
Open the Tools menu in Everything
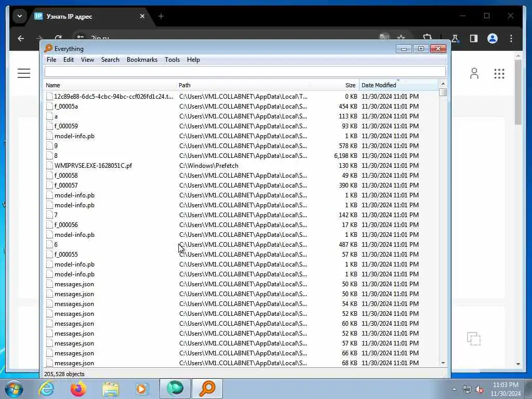pos(172,60)
